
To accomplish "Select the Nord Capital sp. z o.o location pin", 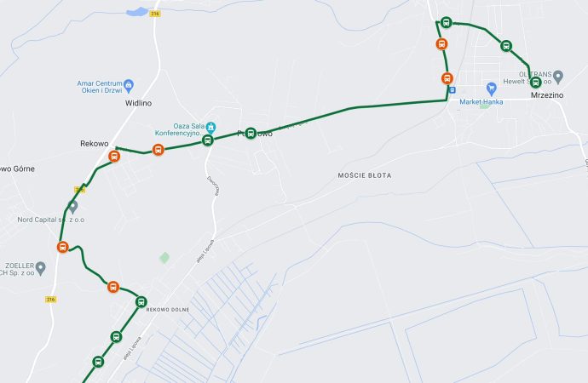I will tap(72, 207).
